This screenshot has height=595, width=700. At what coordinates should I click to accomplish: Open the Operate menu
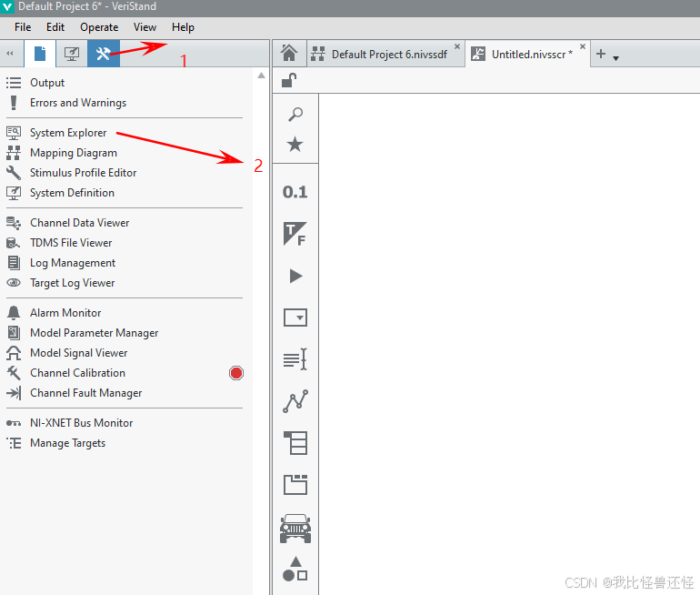[x=99, y=27]
